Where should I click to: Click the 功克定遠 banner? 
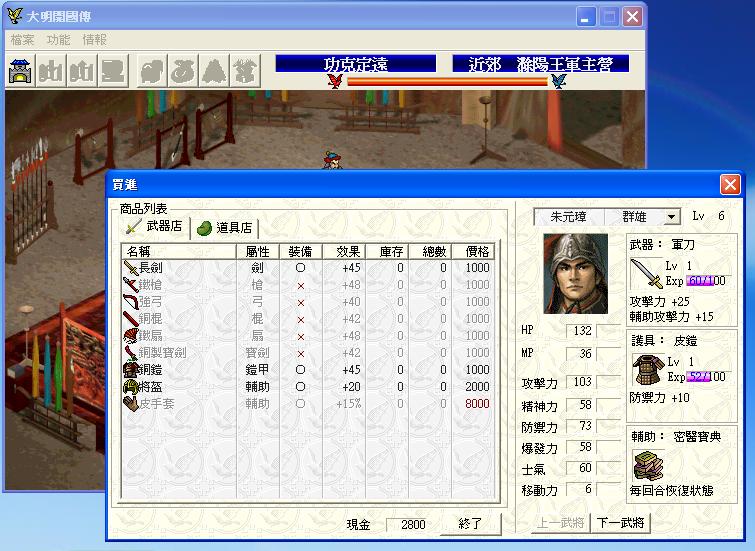tap(356, 64)
